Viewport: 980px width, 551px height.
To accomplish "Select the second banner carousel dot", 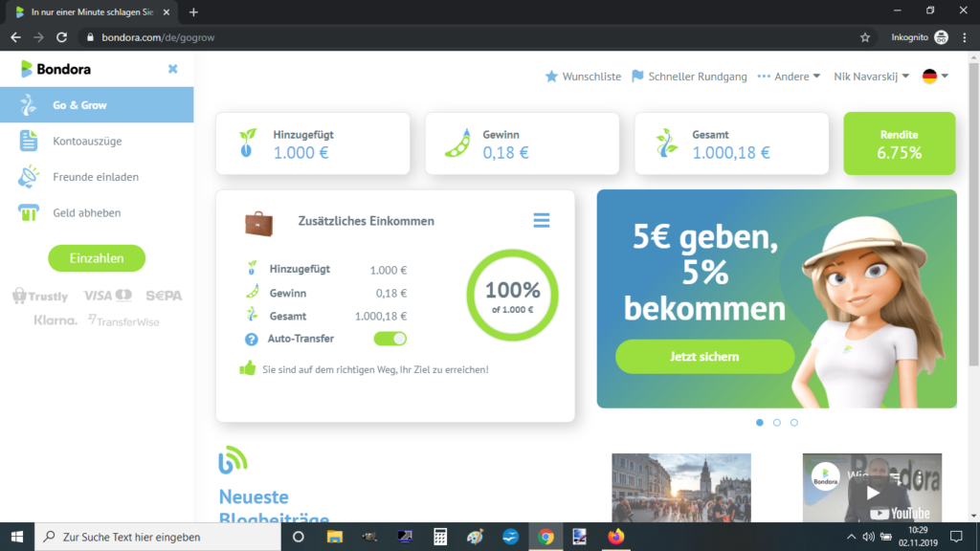I will tap(777, 423).
